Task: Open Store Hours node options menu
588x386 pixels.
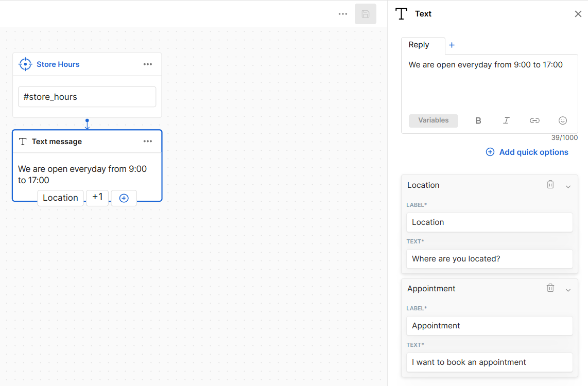Action: tap(148, 64)
